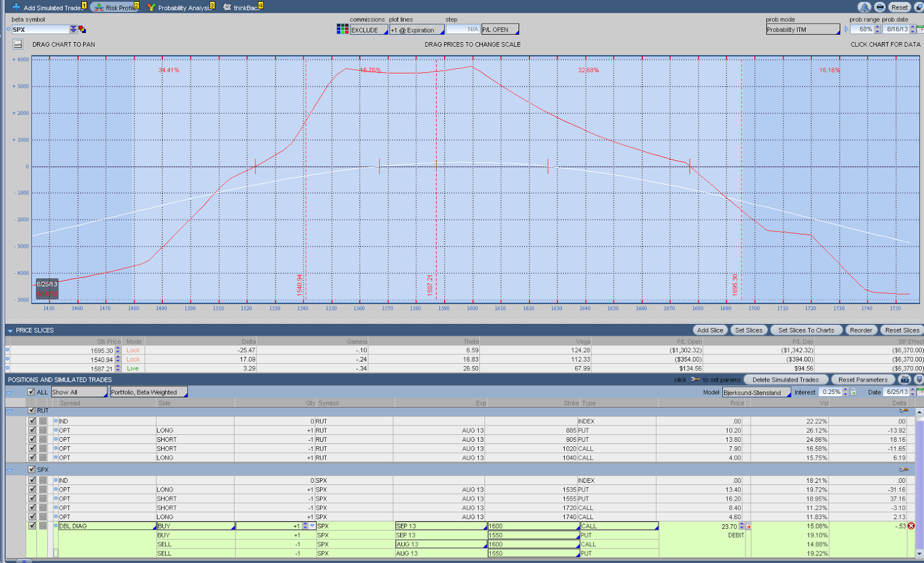Open the prob date calendar icon
This screenshot has width=924, height=563.
(x=921, y=29)
